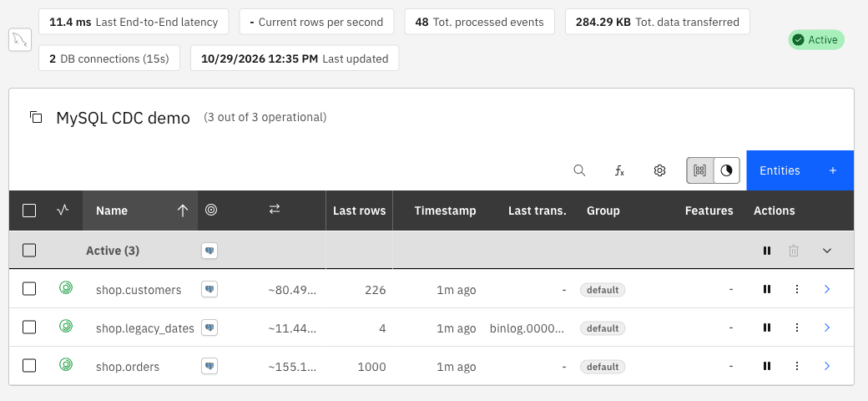
Task: Delete entities in Active group
Action: point(794,251)
